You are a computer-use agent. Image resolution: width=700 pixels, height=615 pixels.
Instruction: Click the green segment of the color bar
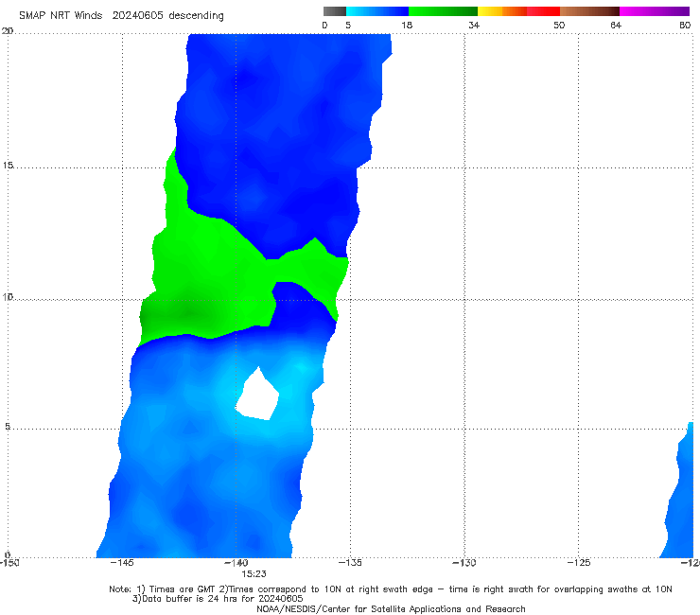pos(443,11)
